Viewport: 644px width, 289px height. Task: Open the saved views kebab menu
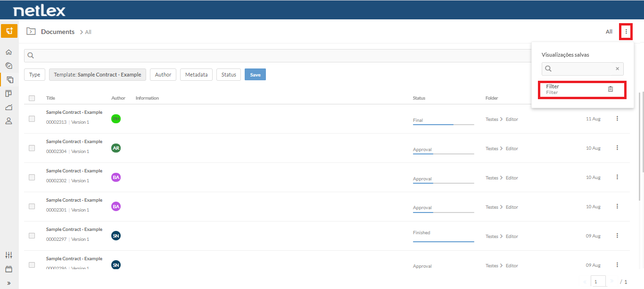click(626, 32)
